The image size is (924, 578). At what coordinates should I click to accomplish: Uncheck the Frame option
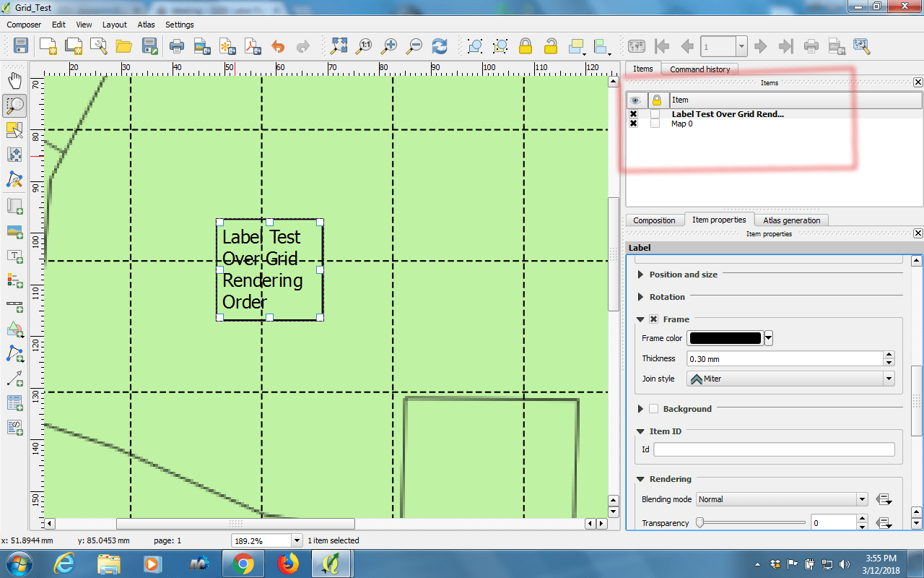pyautogui.click(x=654, y=319)
